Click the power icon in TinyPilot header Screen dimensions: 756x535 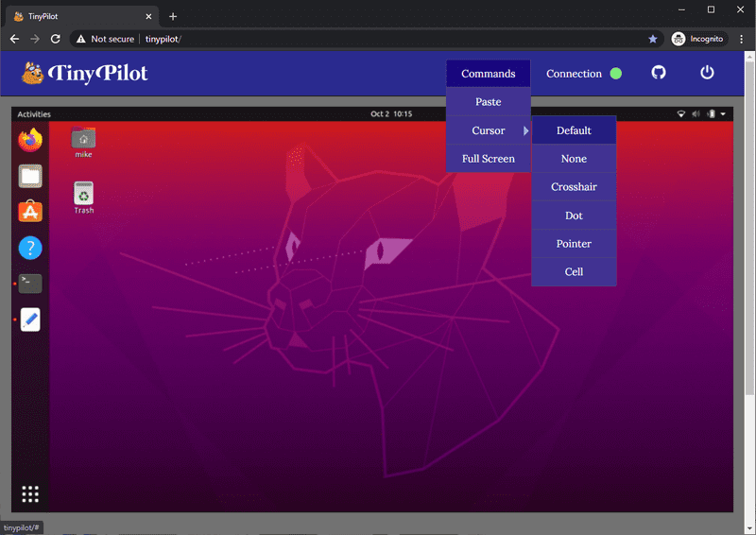click(x=707, y=73)
